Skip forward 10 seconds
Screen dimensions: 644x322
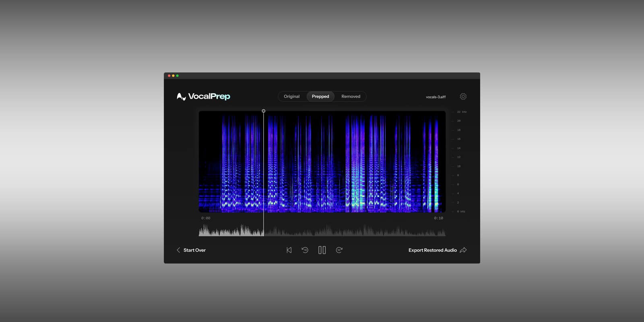tap(339, 250)
